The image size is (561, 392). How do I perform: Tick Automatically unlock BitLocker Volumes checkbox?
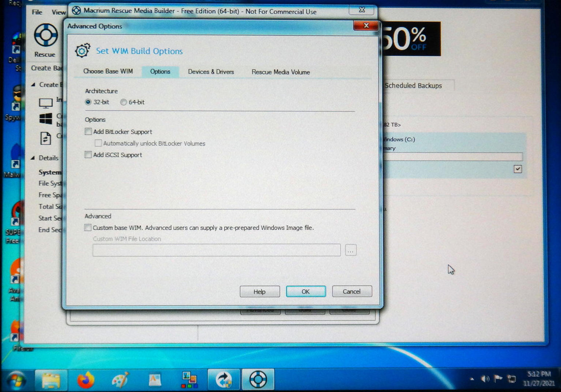98,143
